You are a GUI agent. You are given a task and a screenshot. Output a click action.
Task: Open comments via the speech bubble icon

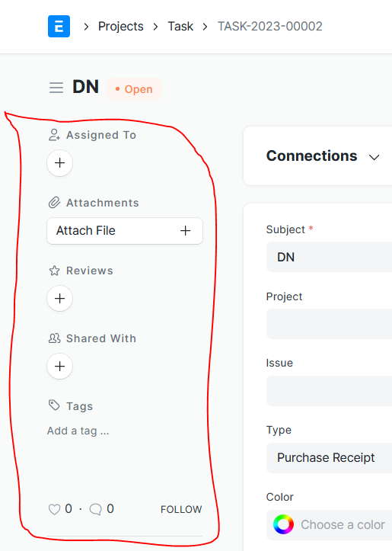(95, 509)
